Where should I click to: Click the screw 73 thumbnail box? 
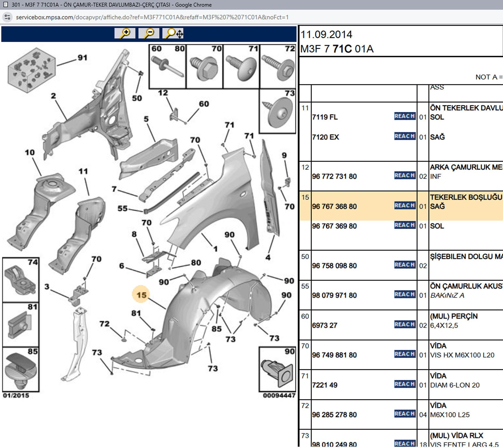click(277, 111)
